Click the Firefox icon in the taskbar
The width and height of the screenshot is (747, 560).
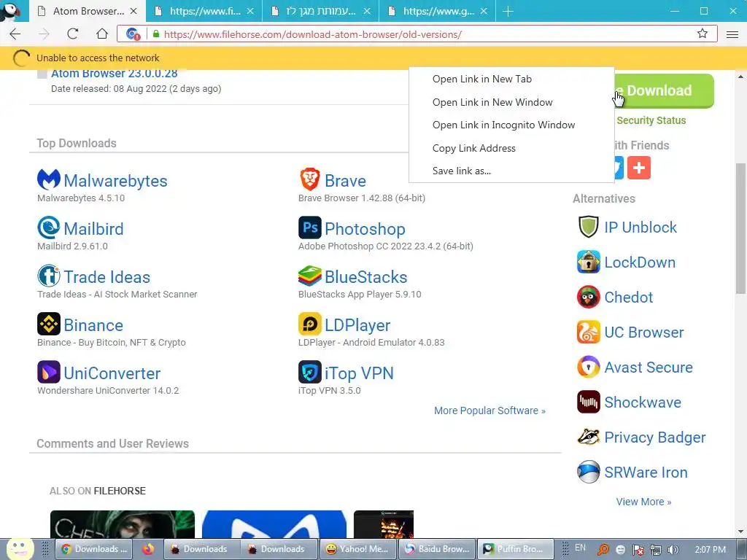coord(147,549)
